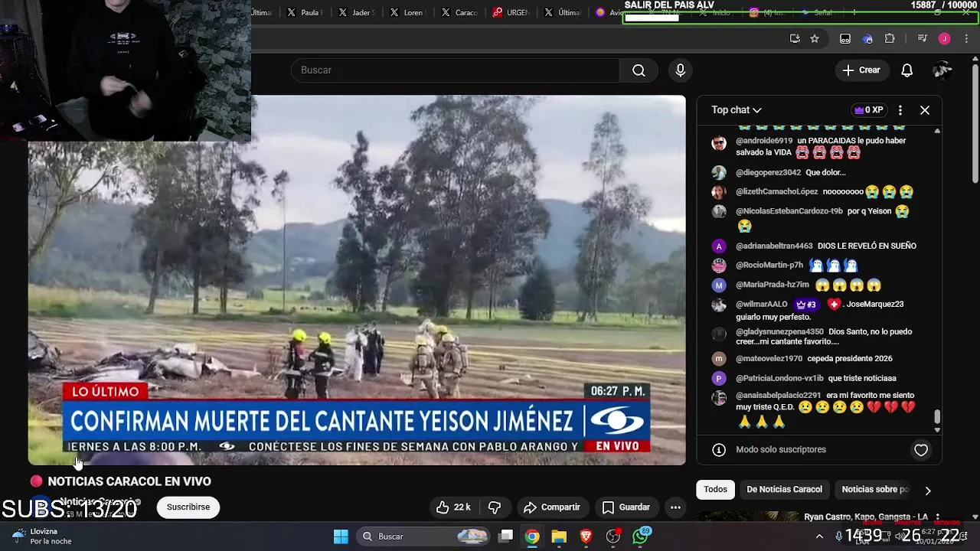
Task: Open WhatsApp from taskbar
Action: coord(641,536)
